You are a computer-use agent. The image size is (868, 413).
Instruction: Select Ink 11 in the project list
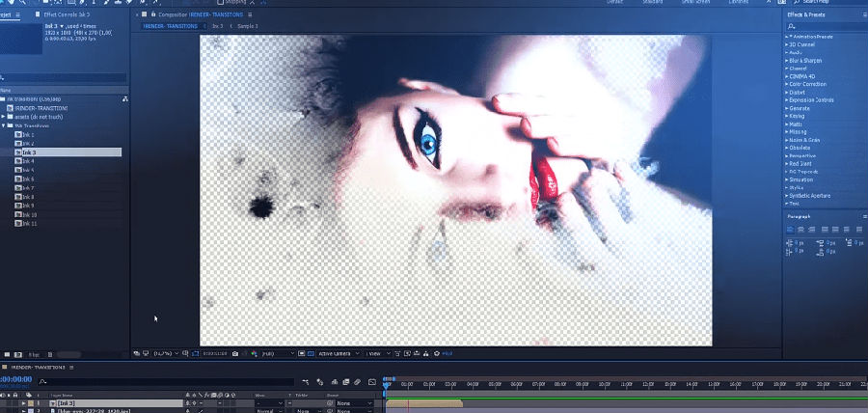[29, 223]
